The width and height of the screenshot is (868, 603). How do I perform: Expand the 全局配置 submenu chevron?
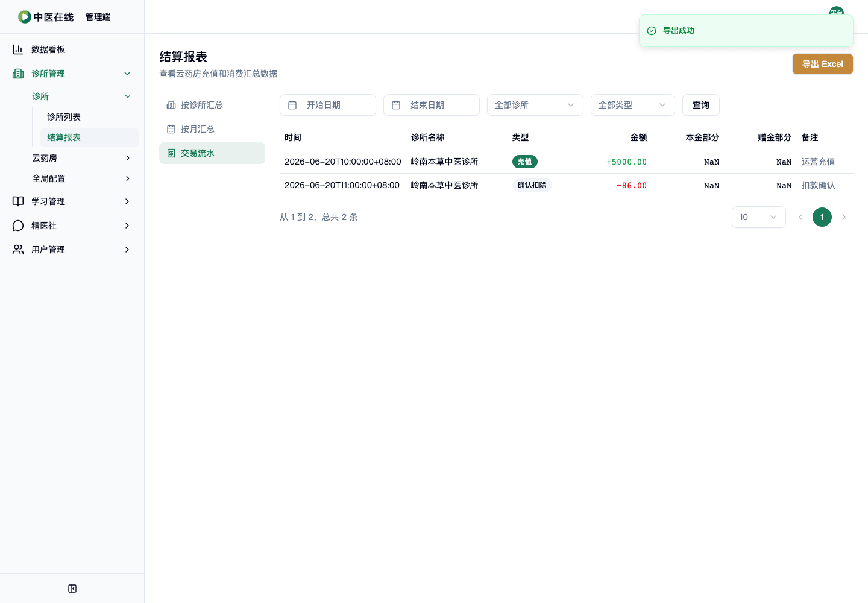[127, 178]
